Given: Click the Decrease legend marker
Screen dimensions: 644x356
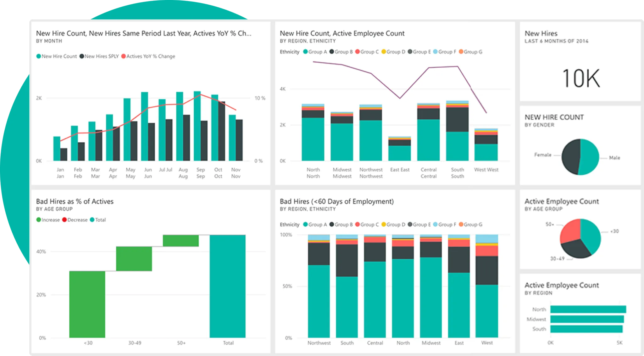Looking at the screenshot, I should [x=64, y=220].
